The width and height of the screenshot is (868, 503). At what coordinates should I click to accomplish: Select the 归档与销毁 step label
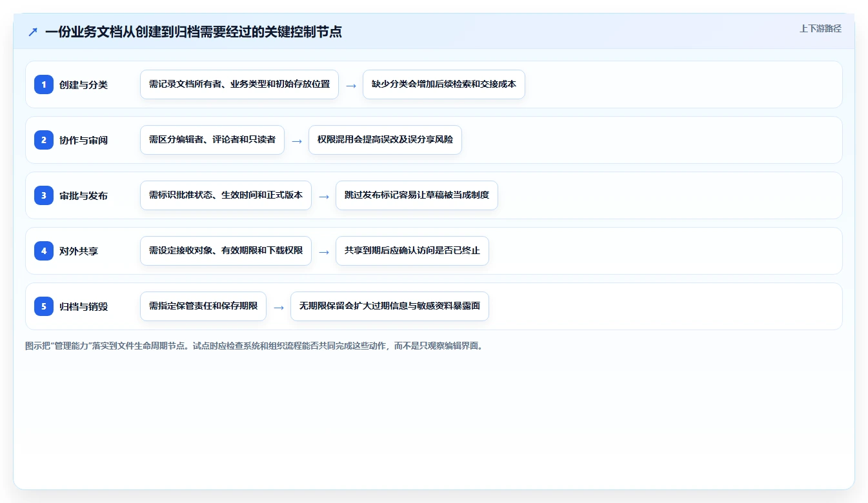pyautogui.click(x=83, y=306)
